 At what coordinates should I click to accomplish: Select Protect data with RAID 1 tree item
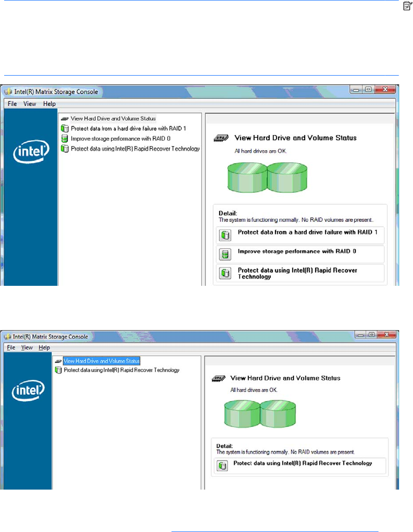coord(128,129)
